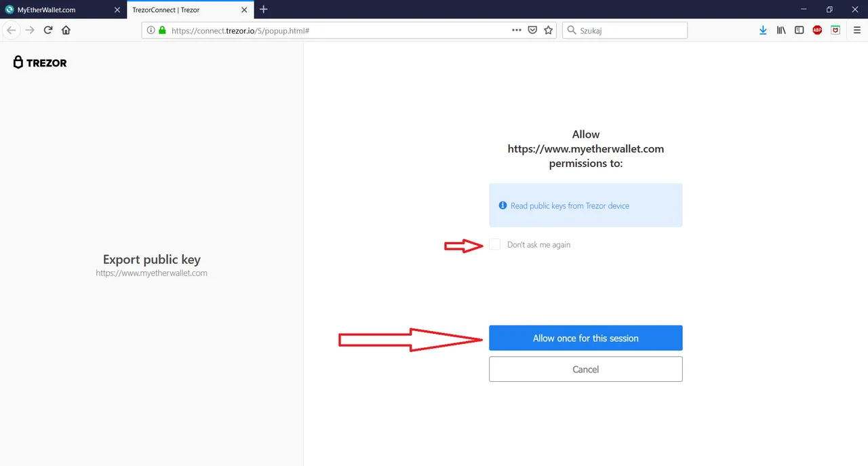Show site information icon in address bar
The width and height of the screenshot is (868, 466).
point(151,31)
